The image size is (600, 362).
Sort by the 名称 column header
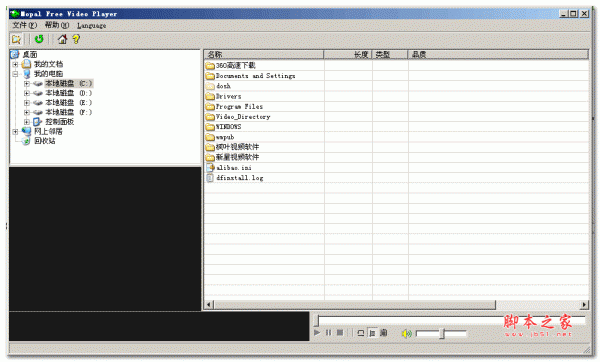click(x=264, y=54)
